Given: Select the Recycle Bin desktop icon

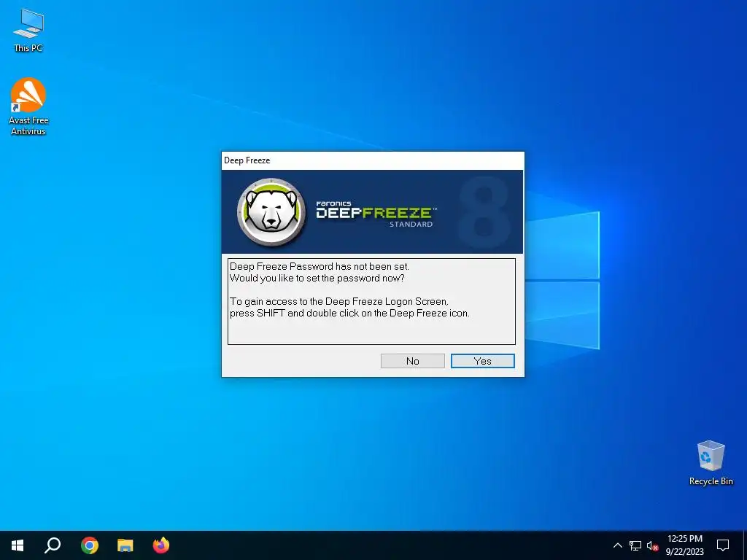Looking at the screenshot, I should pos(711,463).
